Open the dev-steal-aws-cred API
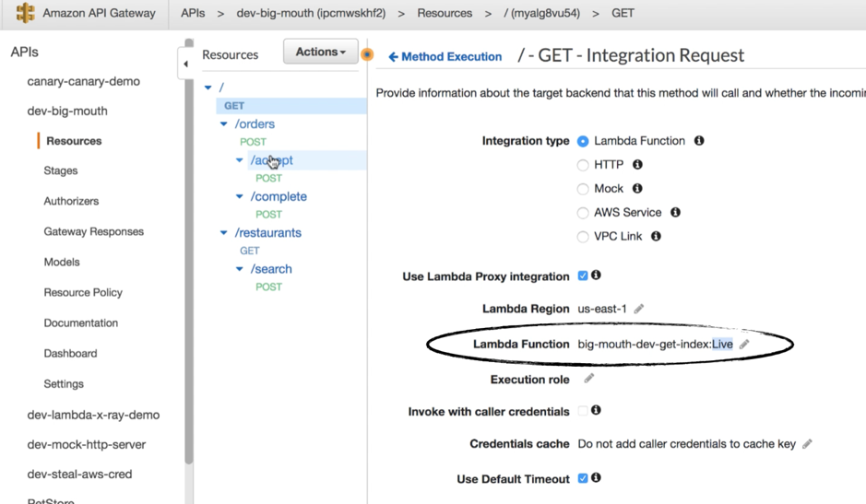The height and width of the screenshot is (504, 866). 79,475
